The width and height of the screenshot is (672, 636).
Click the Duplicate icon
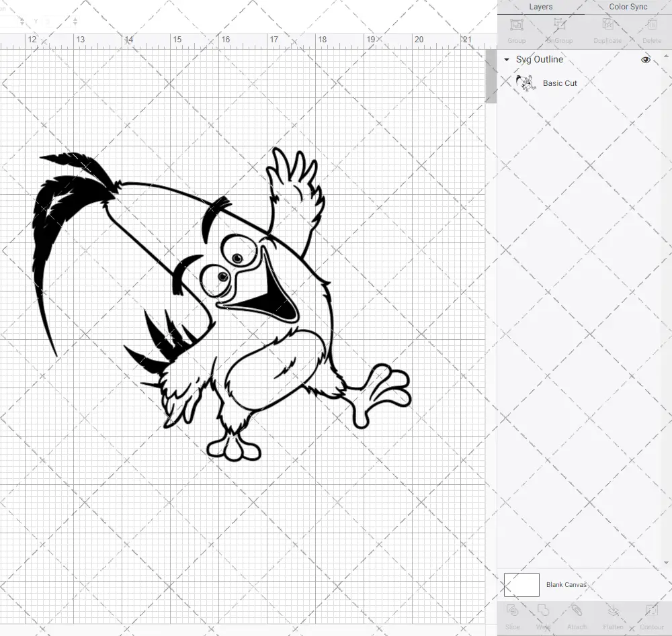coord(607,25)
